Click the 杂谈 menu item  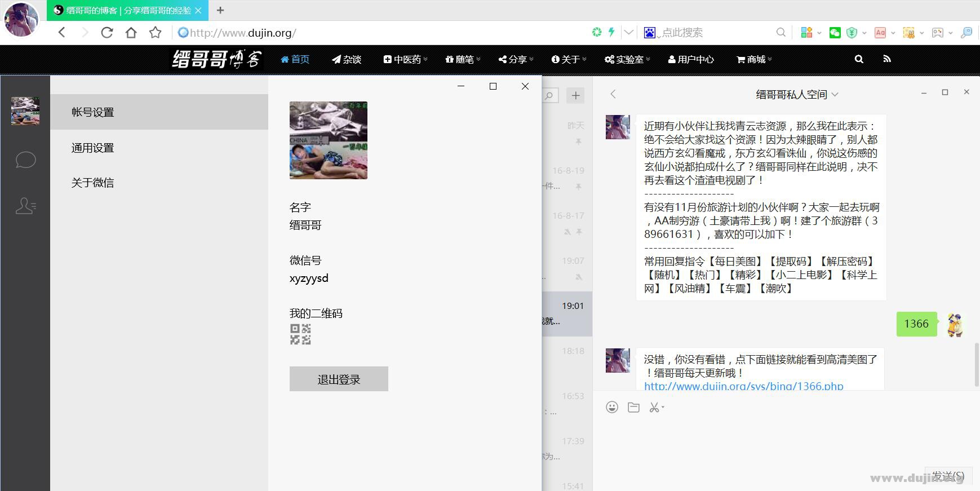tap(347, 59)
